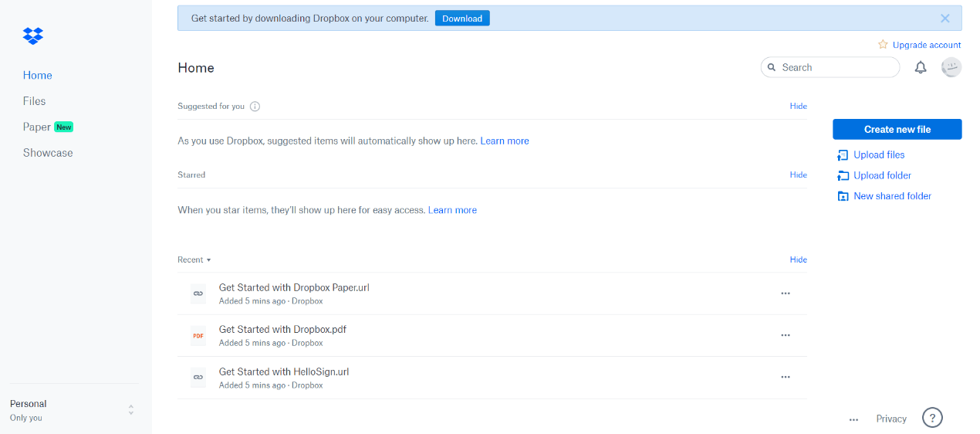Open the Privacy link
The height and width of the screenshot is (434, 980).
point(891,419)
